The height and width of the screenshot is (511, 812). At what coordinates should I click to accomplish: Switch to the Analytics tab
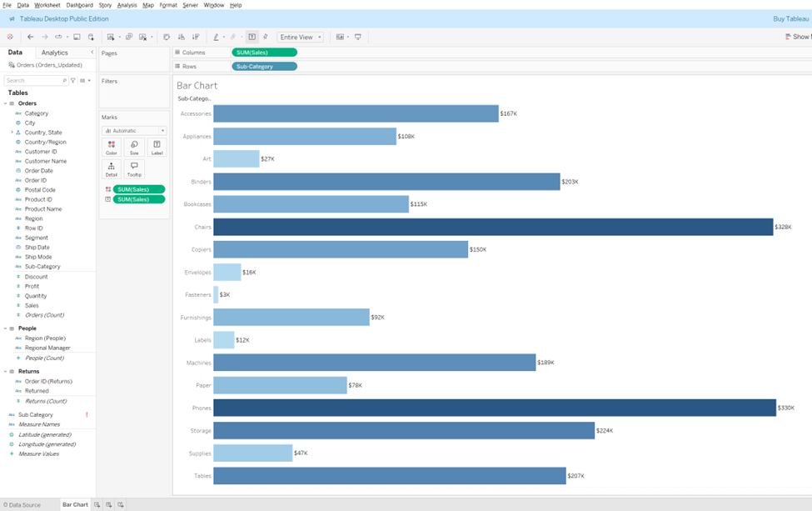(x=54, y=53)
